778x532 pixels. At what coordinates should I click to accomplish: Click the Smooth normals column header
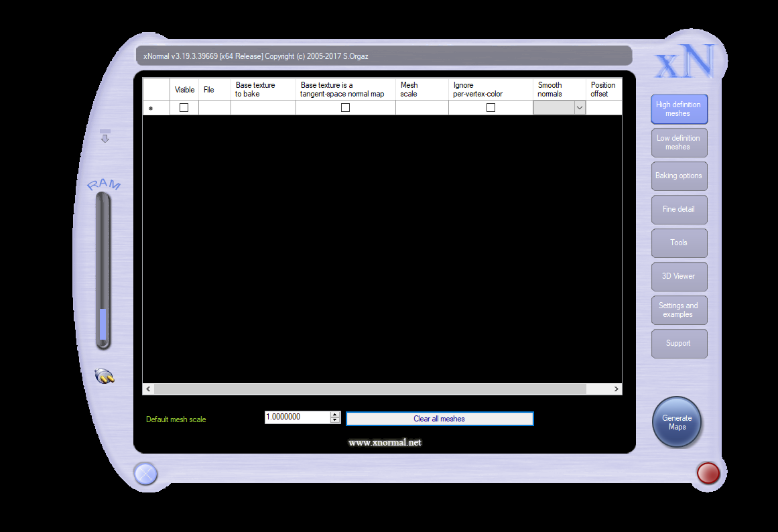point(559,89)
